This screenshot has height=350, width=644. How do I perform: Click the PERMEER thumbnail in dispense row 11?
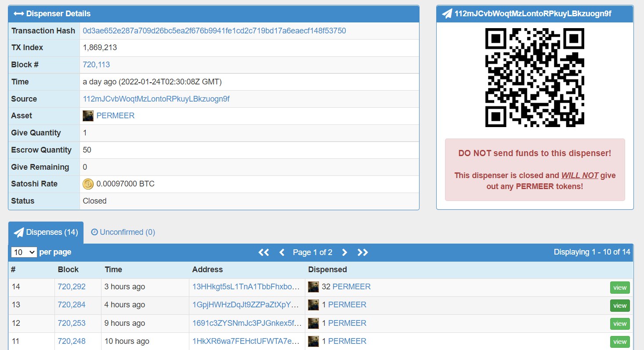pyautogui.click(x=313, y=341)
